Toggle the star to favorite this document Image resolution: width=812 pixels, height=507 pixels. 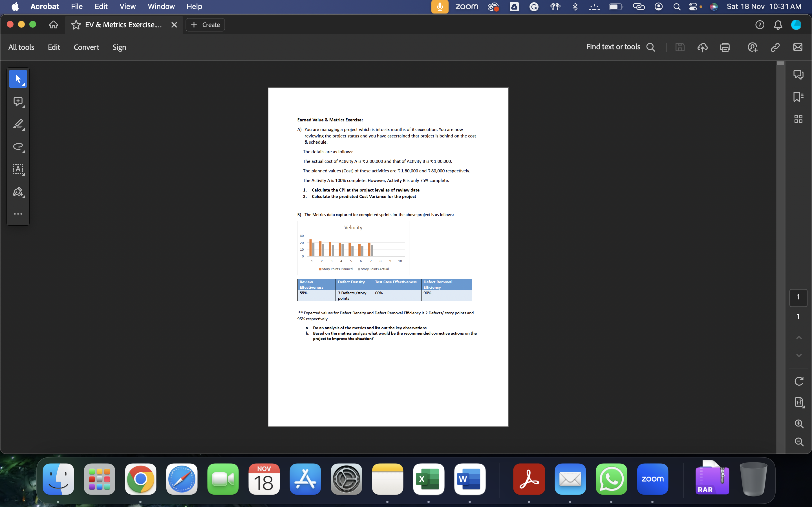tap(76, 25)
